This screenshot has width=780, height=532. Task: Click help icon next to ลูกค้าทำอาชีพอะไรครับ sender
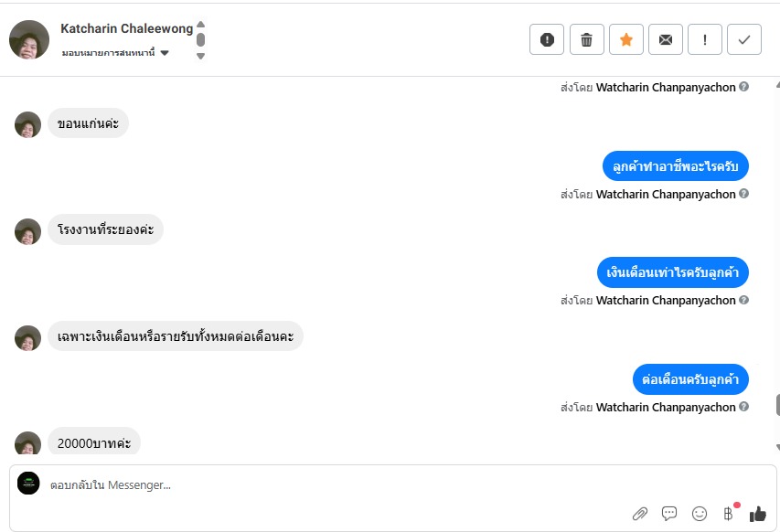point(743,194)
